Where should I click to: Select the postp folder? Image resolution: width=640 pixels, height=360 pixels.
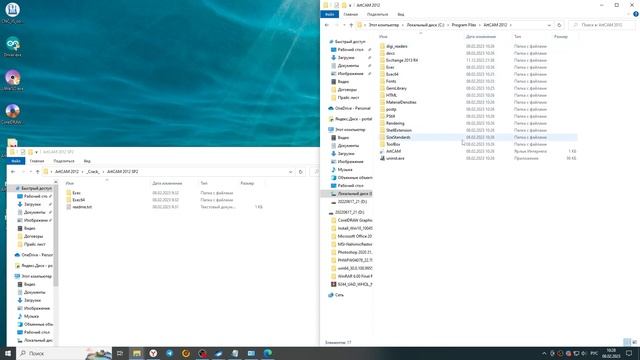tap(391, 109)
